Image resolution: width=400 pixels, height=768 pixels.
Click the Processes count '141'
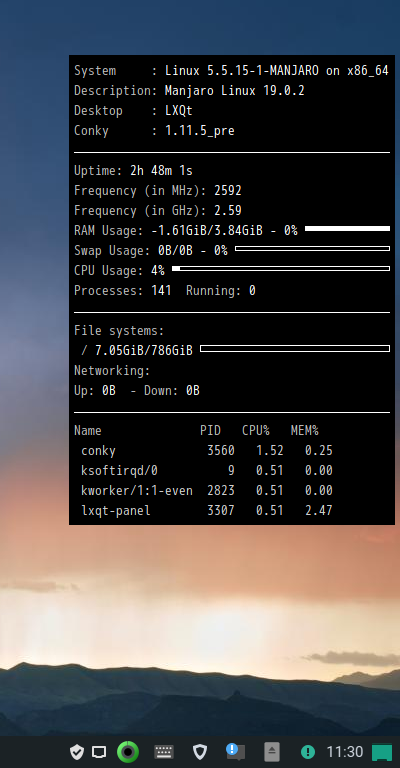point(161,291)
